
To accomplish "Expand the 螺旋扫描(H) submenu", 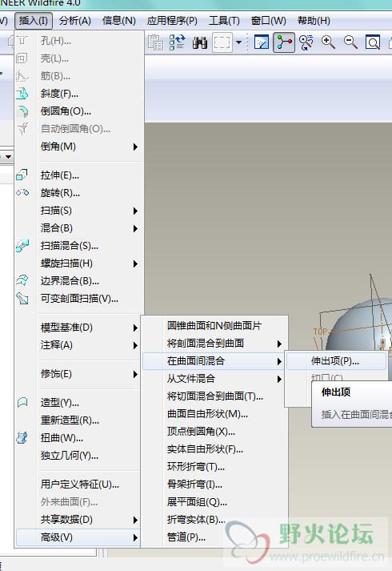I will [79, 263].
